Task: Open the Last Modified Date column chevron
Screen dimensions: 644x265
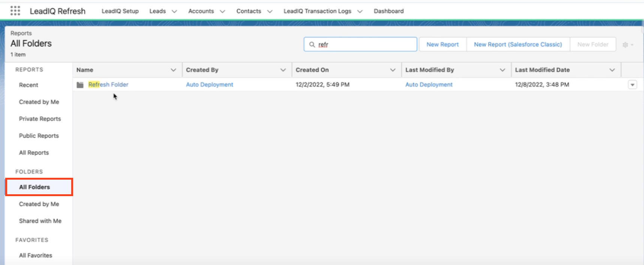Action: tap(612, 70)
